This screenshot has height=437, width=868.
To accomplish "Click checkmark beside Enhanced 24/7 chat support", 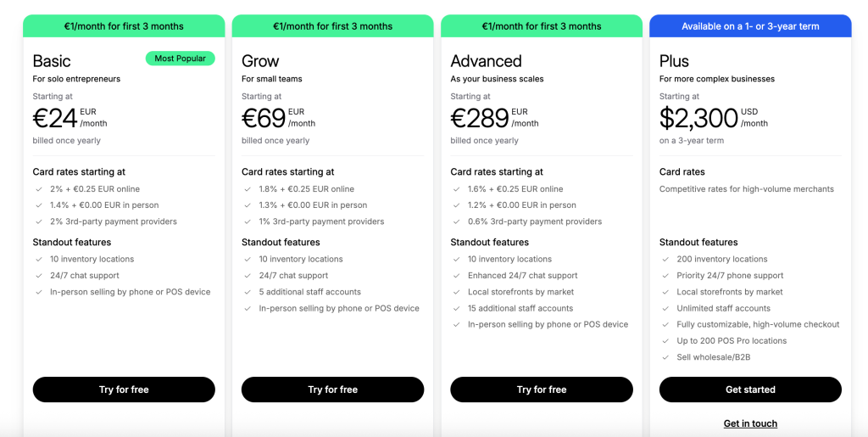I will [457, 275].
